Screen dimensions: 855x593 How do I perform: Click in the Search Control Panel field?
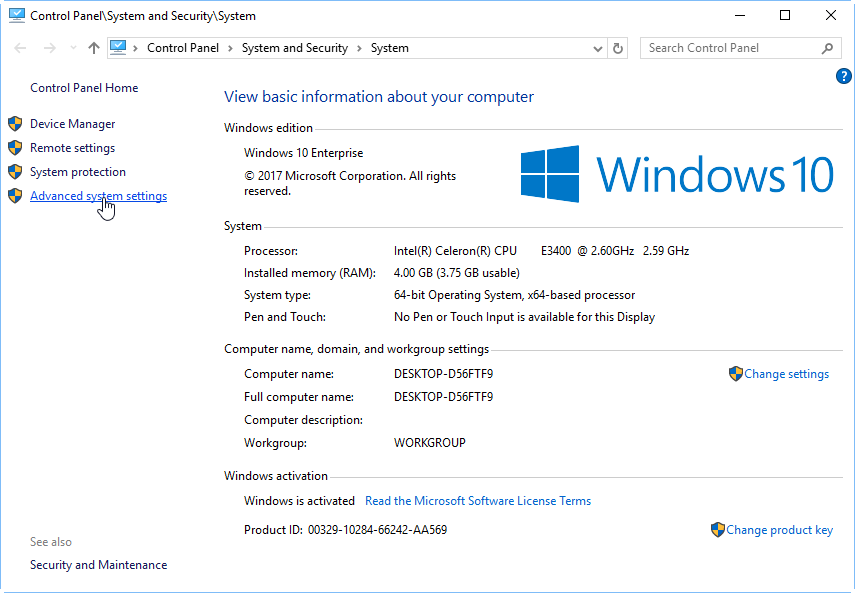(x=730, y=48)
